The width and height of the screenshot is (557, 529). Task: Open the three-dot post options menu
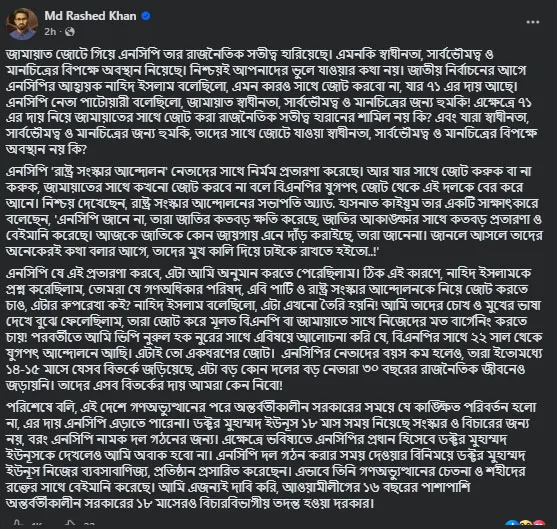tap(533, 22)
